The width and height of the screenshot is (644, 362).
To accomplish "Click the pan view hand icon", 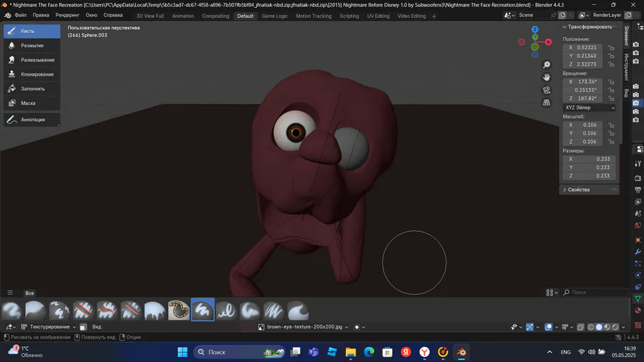I will click(x=546, y=77).
